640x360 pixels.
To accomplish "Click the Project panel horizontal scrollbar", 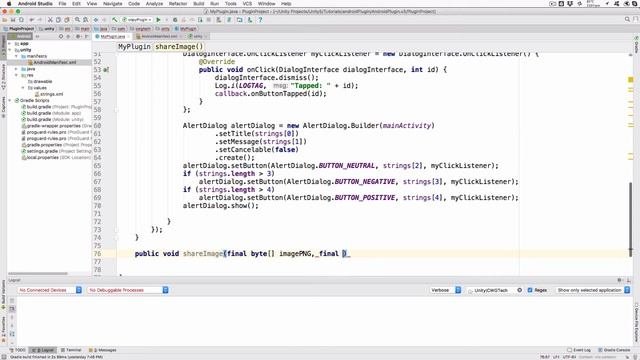I will [38, 273].
